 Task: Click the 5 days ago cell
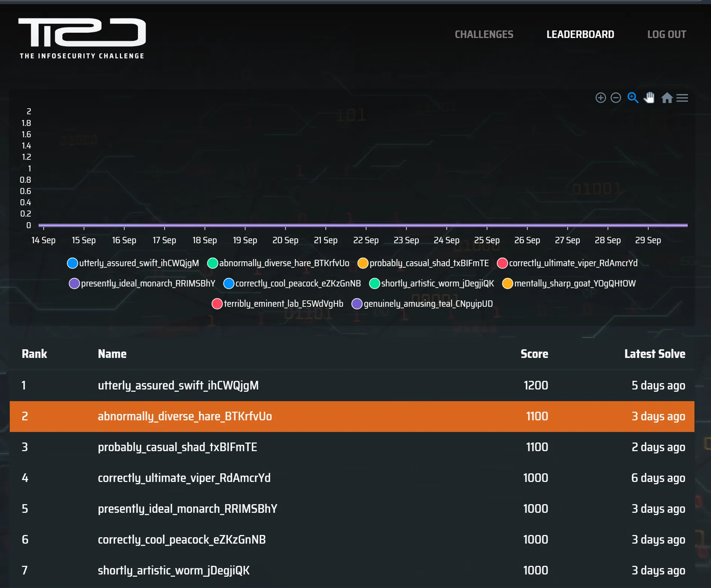[658, 385]
